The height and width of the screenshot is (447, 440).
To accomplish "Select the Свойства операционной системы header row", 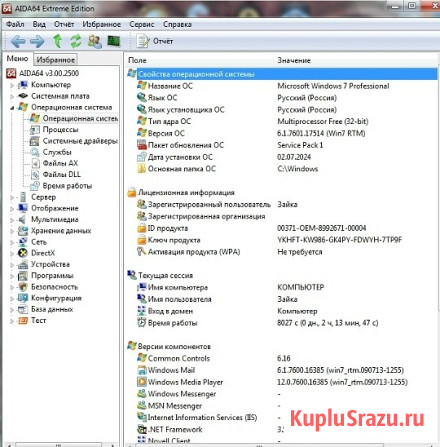I will 282,74.
